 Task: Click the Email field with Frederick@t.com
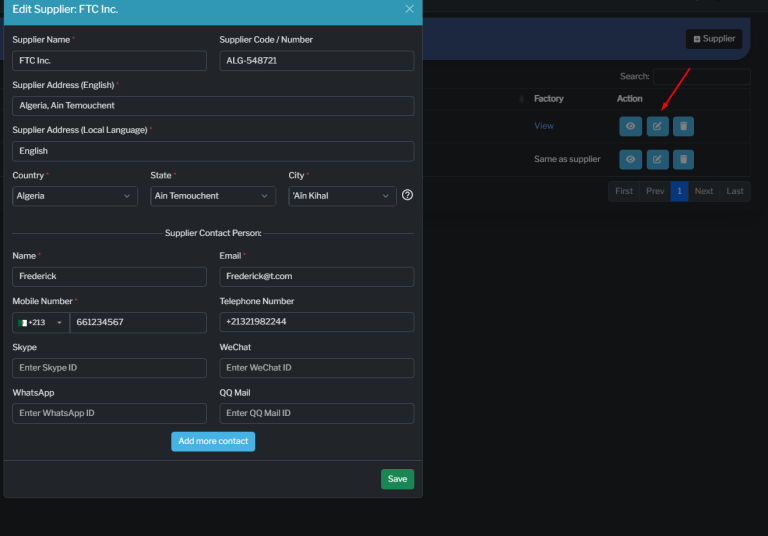317,276
